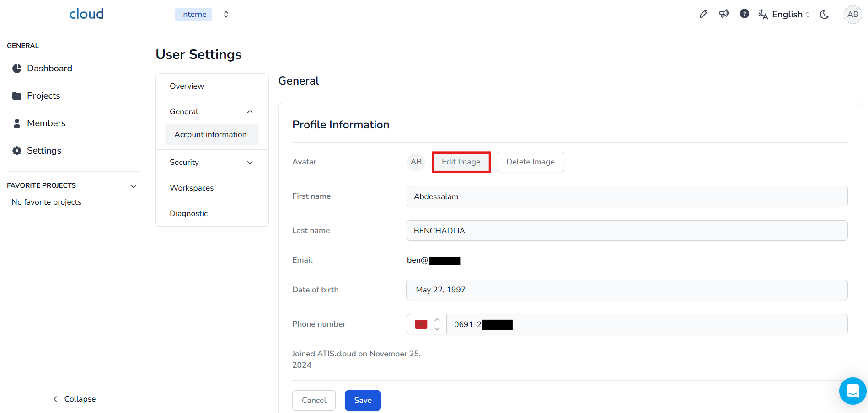Viewport: 868px width, 413px height.
Task: Click the pencil edit icon in header
Action: pos(703,14)
